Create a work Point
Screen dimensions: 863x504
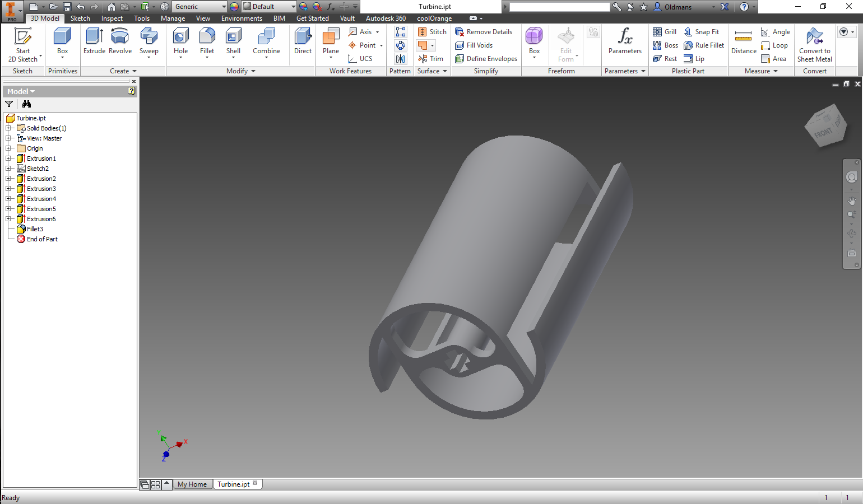click(x=363, y=45)
